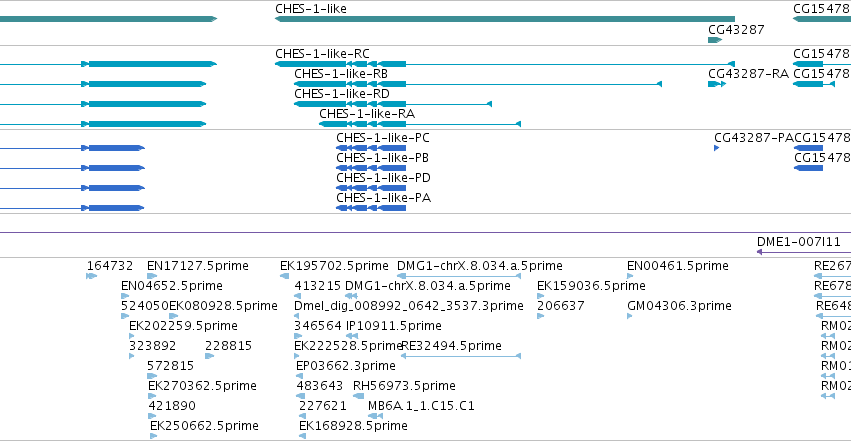851x441 pixels.
Task: Select the EN00461.5prime EST marker
Action: (x=630, y=276)
